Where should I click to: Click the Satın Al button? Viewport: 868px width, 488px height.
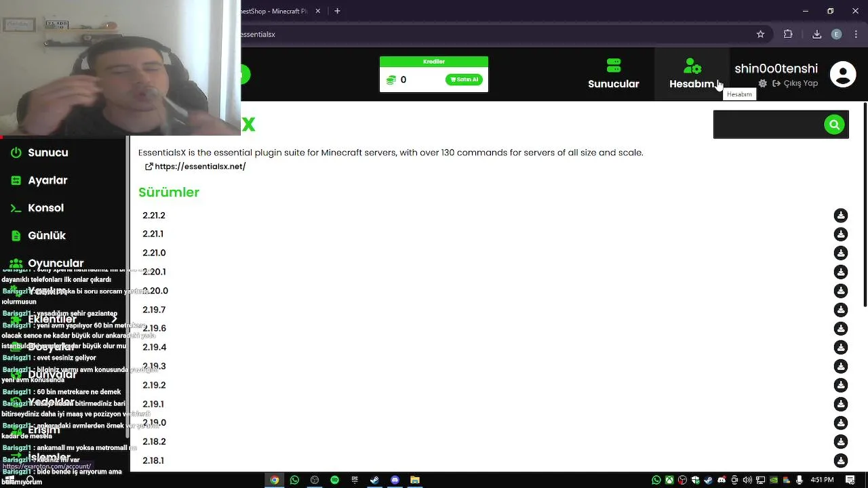(x=465, y=79)
